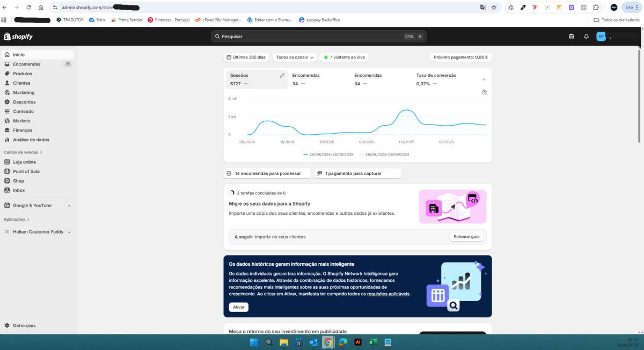Open Definições at the sidebar bottom

[x=24, y=325]
